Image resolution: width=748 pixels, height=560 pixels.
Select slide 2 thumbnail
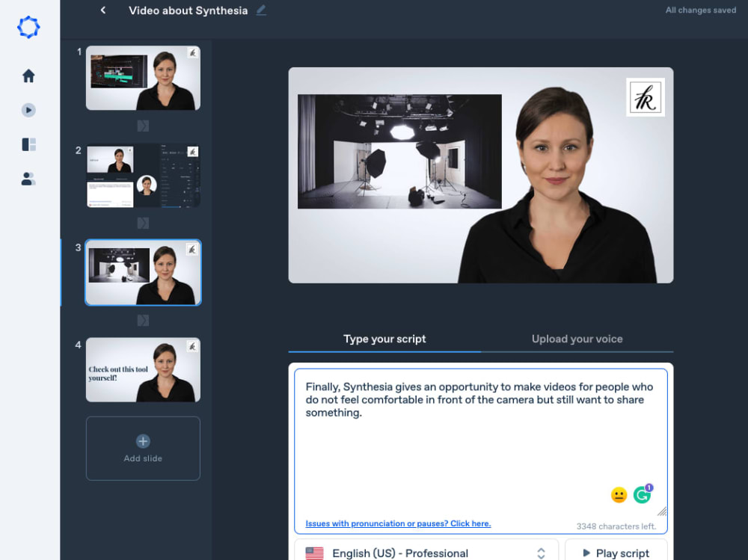click(x=143, y=176)
